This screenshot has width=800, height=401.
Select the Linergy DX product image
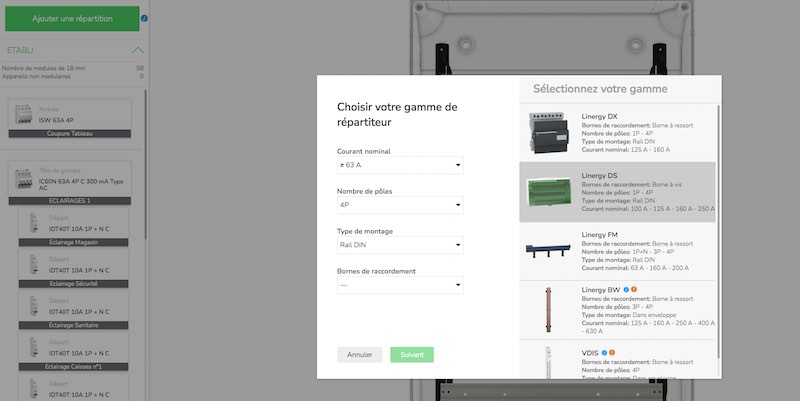[548, 133]
